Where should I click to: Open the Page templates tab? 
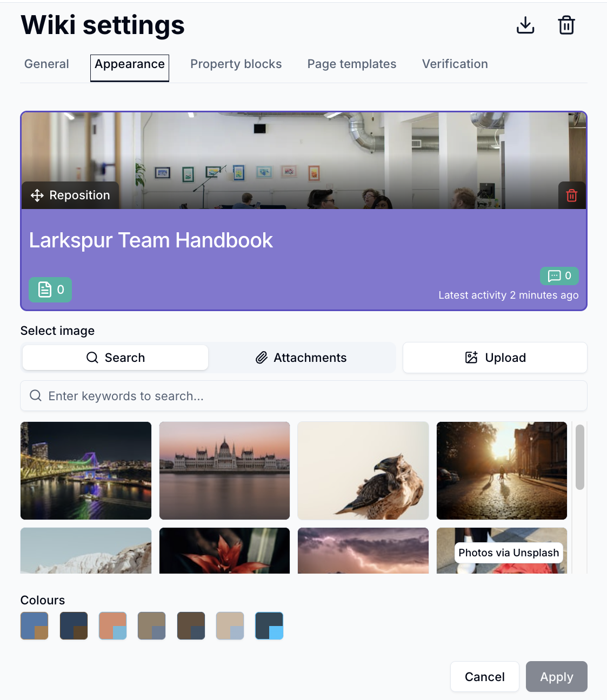click(x=352, y=64)
